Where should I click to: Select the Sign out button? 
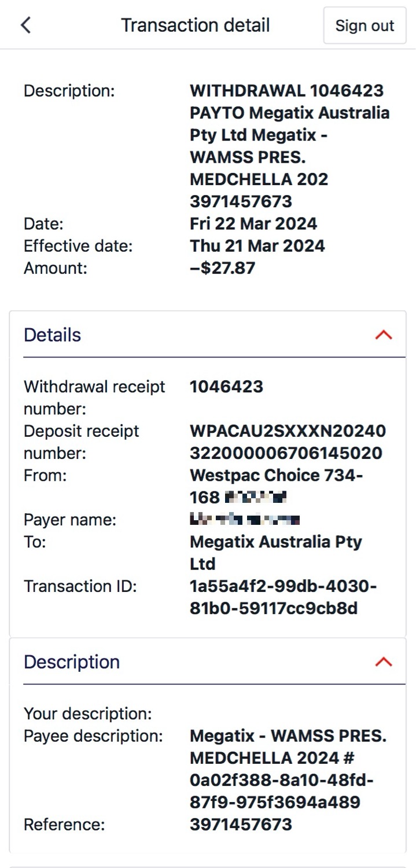coord(364,25)
